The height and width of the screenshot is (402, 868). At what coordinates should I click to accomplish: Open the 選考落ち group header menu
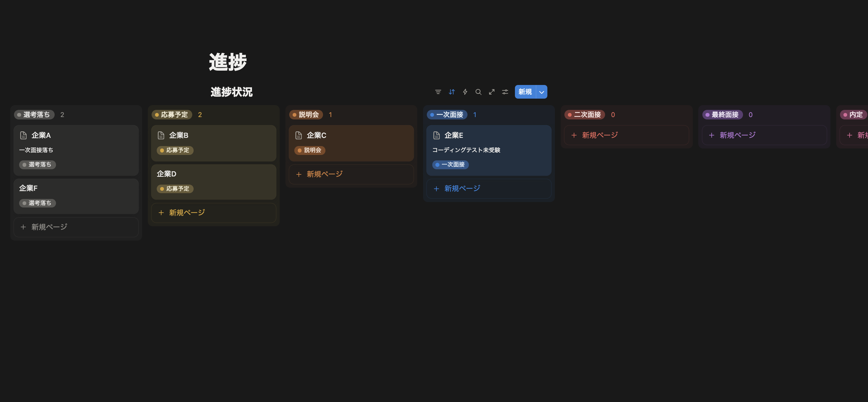point(34,114)
